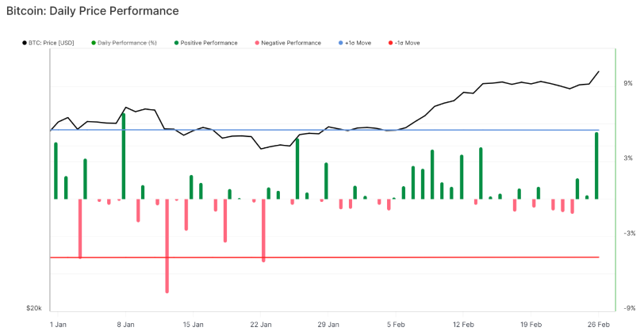Screen dimensions: 644x335
Task: Click the 19 Feb x-axis label
Action: click(x=531, y=325)
